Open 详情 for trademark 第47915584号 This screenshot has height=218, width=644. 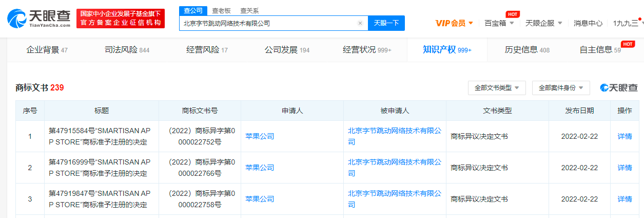[625, 136]
